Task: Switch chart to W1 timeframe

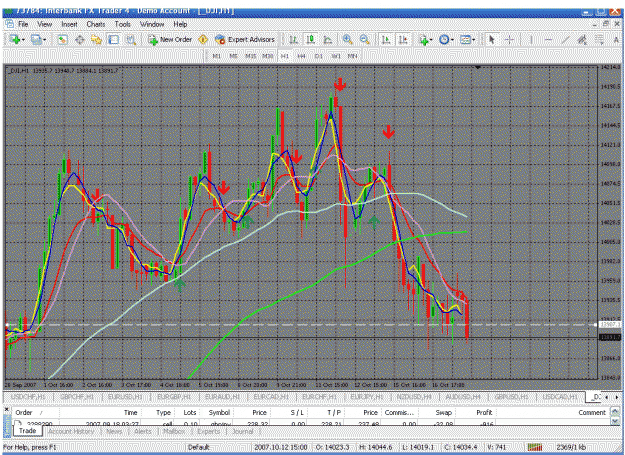Action: pos(336,56)
